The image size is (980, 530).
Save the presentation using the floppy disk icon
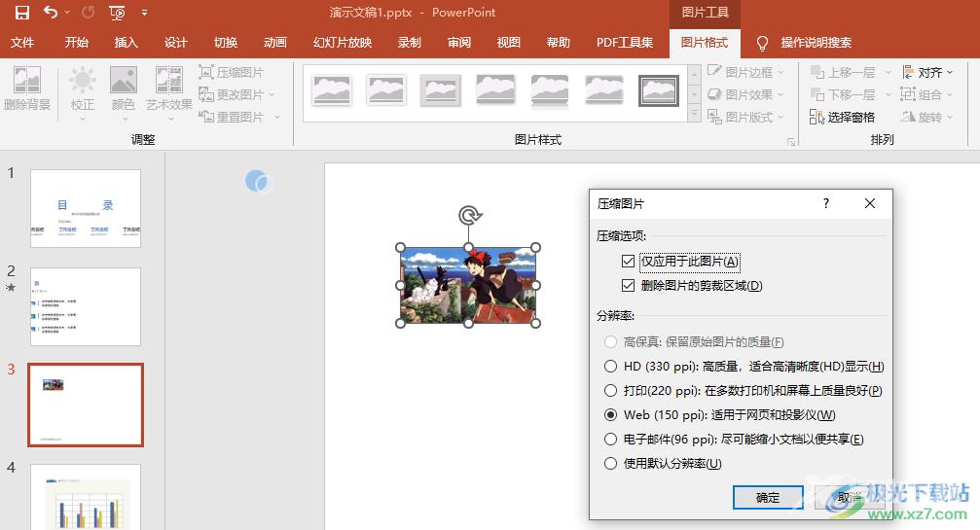21,13
